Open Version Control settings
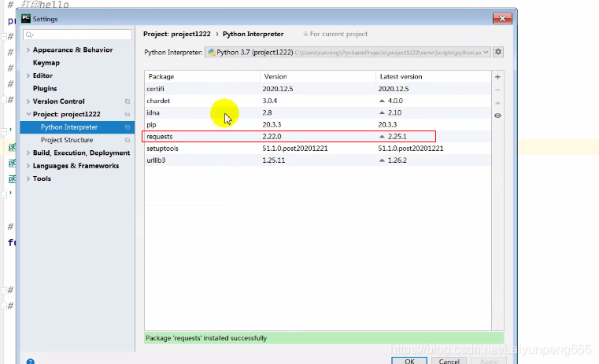 click(x=58, y=101)
